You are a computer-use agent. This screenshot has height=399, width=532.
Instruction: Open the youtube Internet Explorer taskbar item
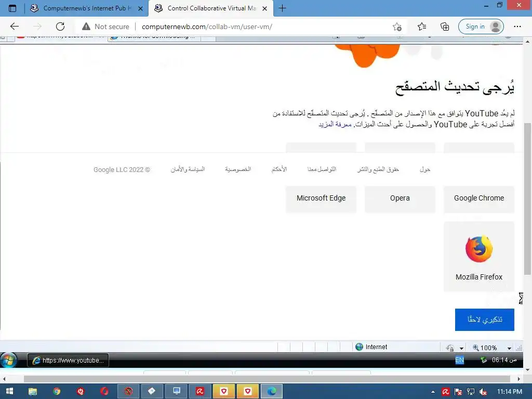click(68, 361)
